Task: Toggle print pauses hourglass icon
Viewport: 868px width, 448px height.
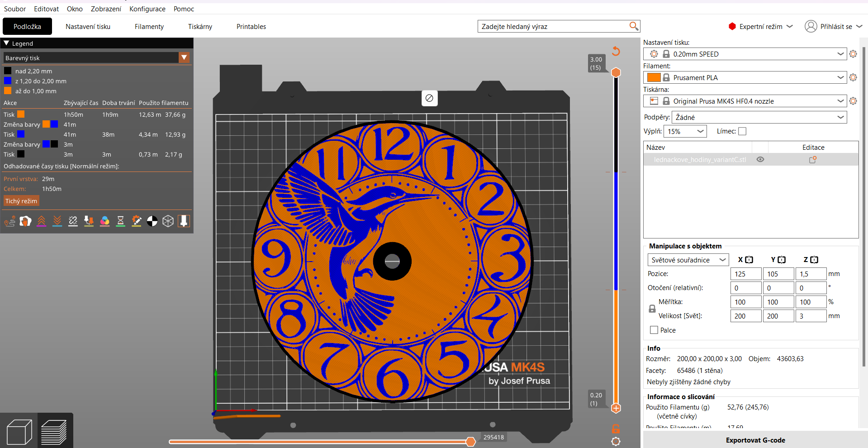Action: pyautogui.click(x=121, y=221)
